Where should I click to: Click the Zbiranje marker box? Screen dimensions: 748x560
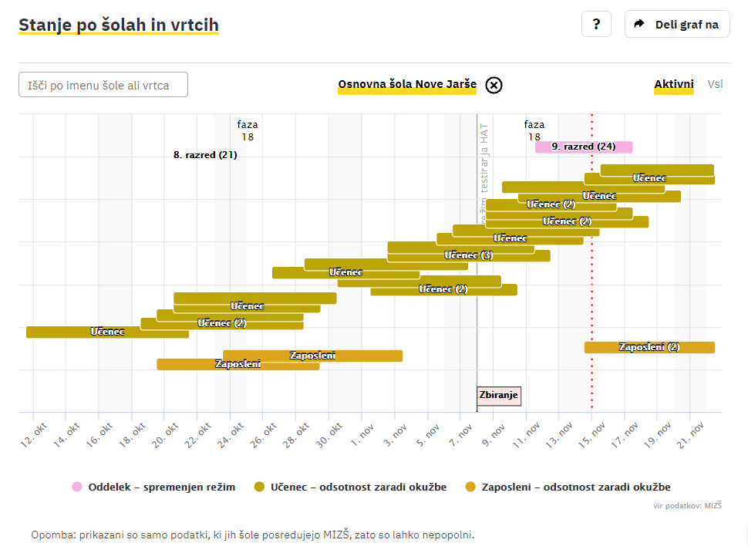(499, 396)
